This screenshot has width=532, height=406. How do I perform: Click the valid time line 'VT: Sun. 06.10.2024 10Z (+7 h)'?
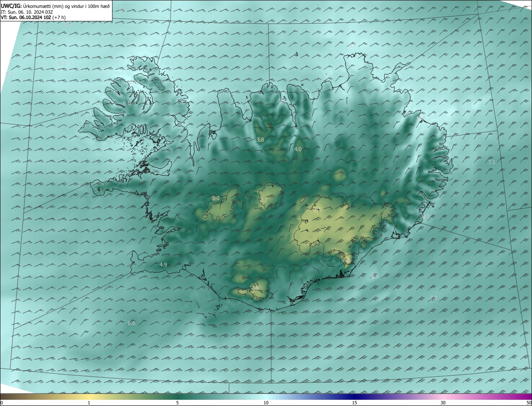click(33, 17)
